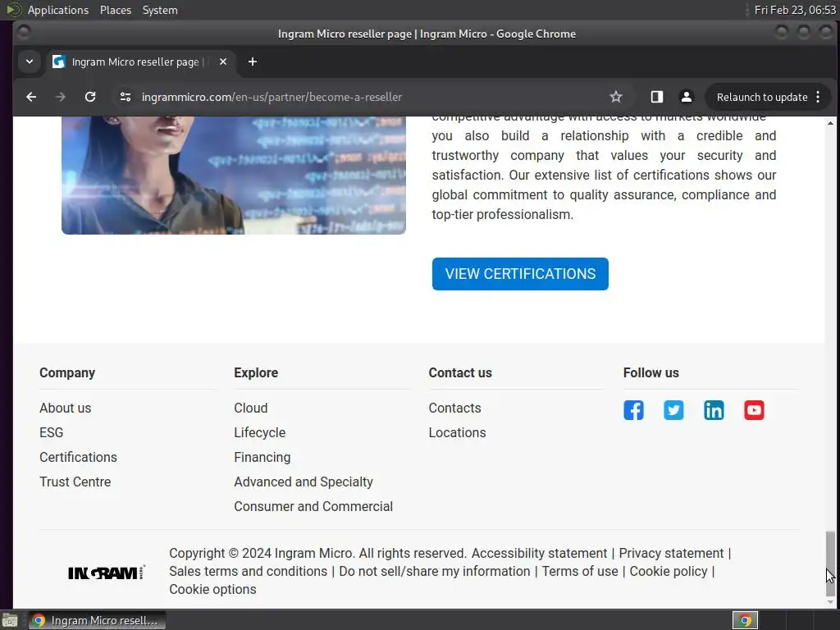Open Ingram Micro Twitter icon
The width and height of the screenshot is (840, 630).
pyautogui.click(x=673, y=410)
